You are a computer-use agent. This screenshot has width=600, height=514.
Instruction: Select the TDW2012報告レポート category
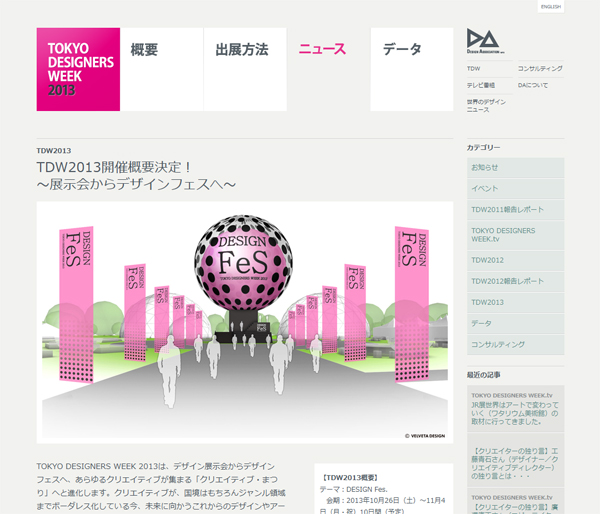[515, 282]
